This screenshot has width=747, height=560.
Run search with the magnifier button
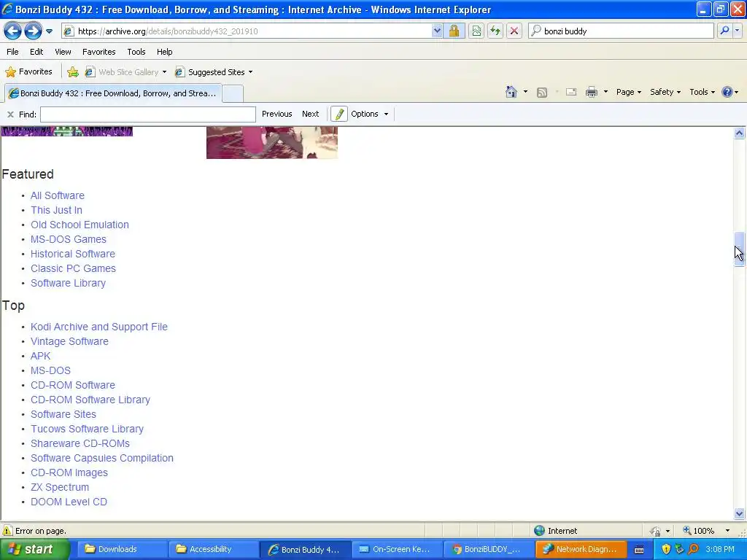[724, 31]
